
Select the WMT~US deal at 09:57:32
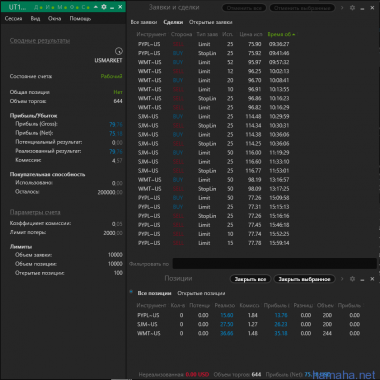tap(213, 62)
